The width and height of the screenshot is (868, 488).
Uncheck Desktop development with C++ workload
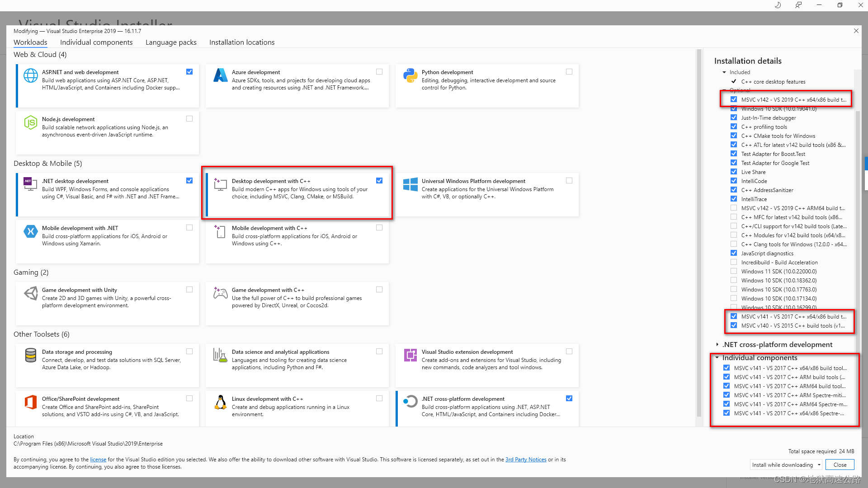379,180
